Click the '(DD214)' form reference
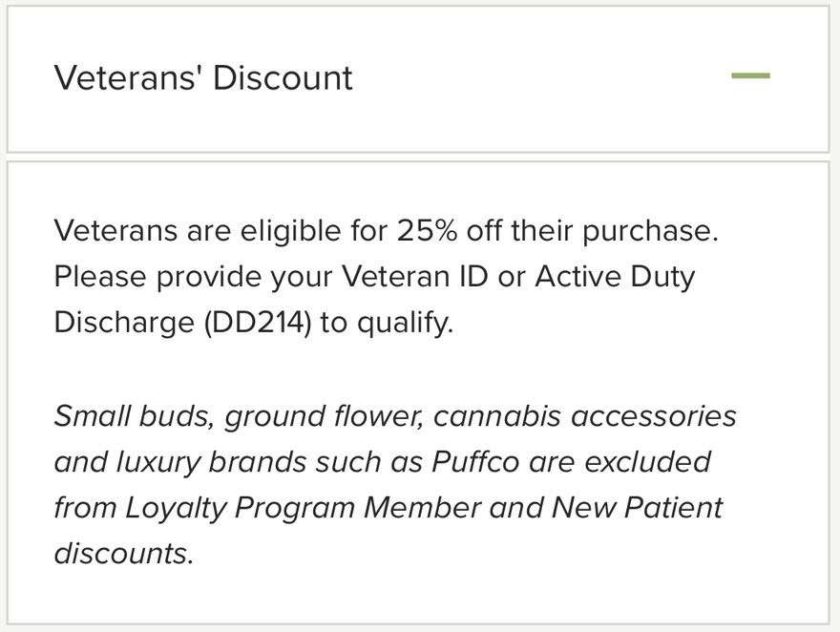 [257, 323]
